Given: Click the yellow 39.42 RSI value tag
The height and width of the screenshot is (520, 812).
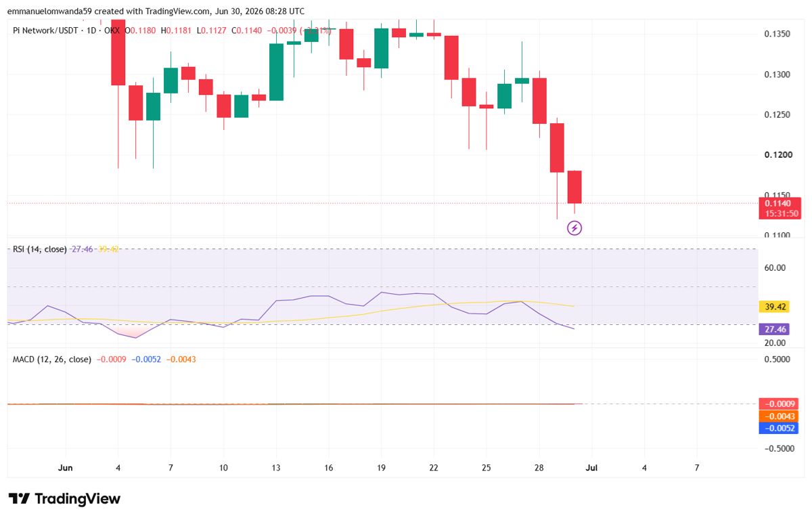Looking at the screenshot, I should (775, 307).
